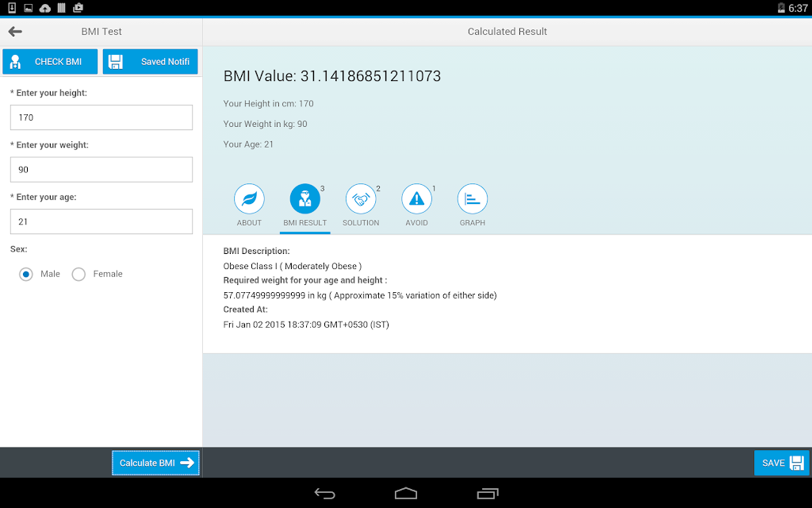Click the BMI Test header title
812x508 pixels.
tap(101, 32)
